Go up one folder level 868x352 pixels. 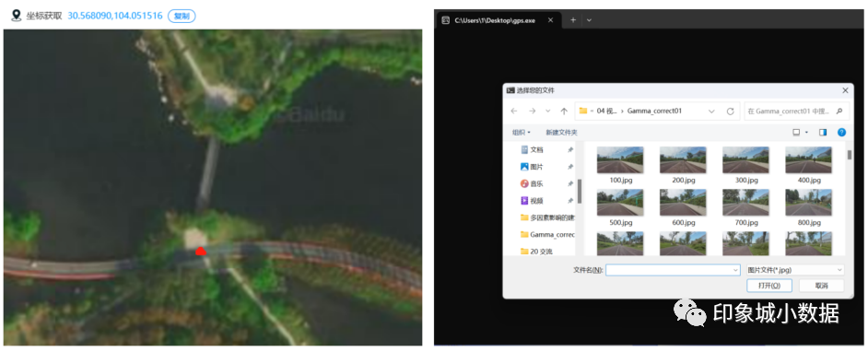pyautogui.click(x=564, y=111)
